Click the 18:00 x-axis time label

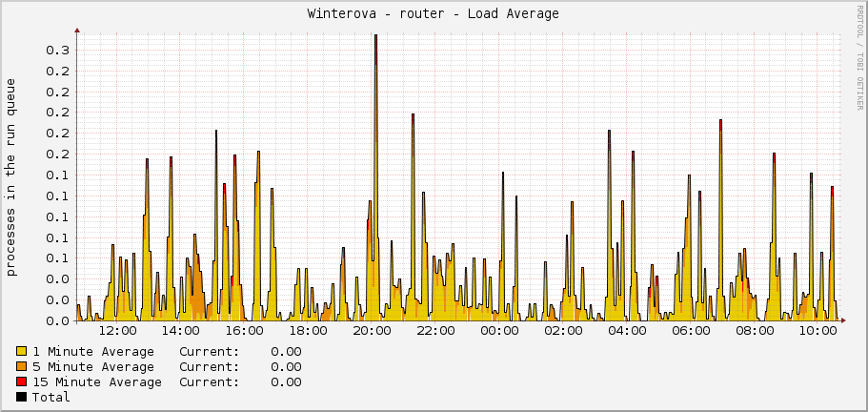click(x=309, y=332)
